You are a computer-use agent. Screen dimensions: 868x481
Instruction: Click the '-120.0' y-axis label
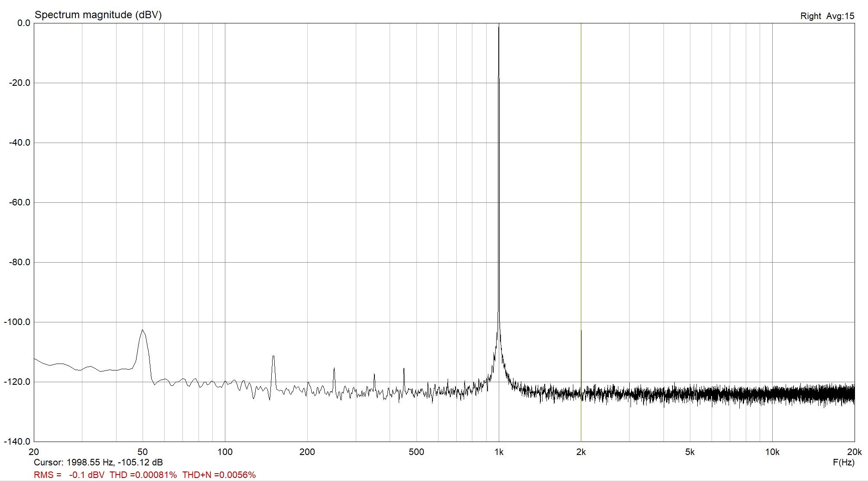(x=17, y=382)
